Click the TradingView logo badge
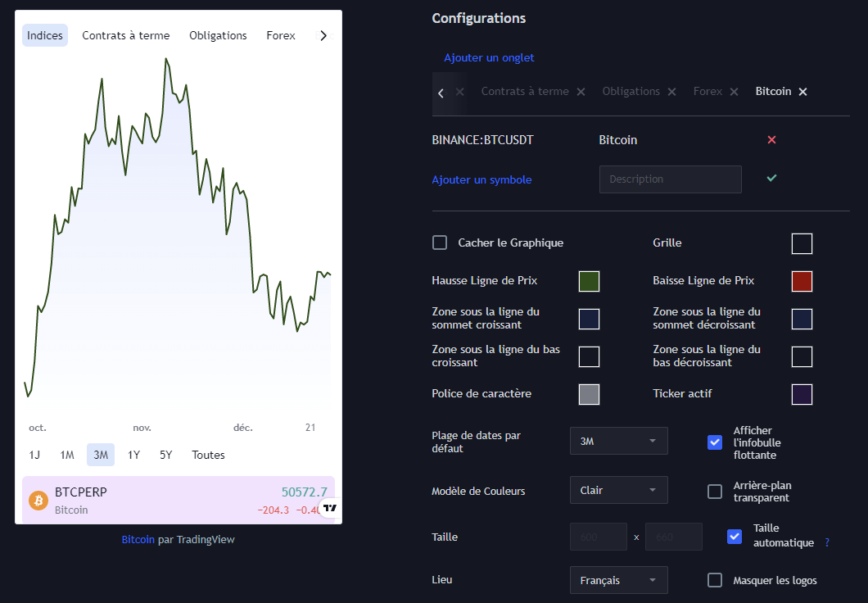 coord(329,508)
